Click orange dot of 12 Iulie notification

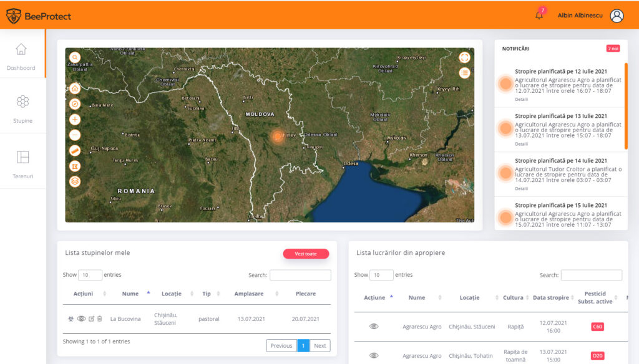click(505, 84)
